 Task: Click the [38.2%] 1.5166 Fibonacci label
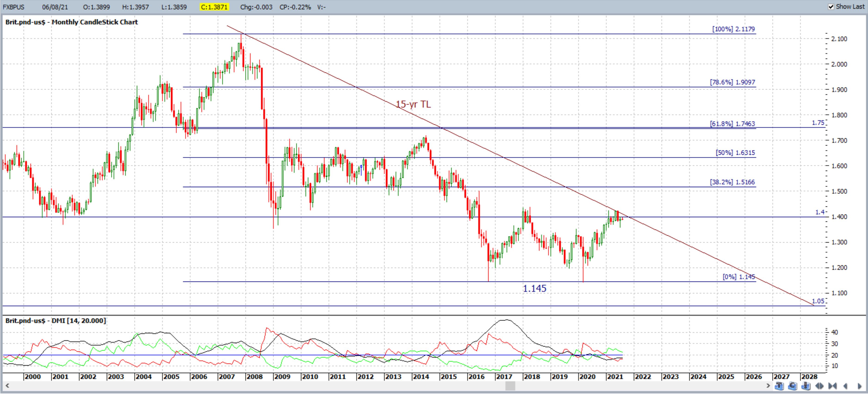click(x=733, y=182)
